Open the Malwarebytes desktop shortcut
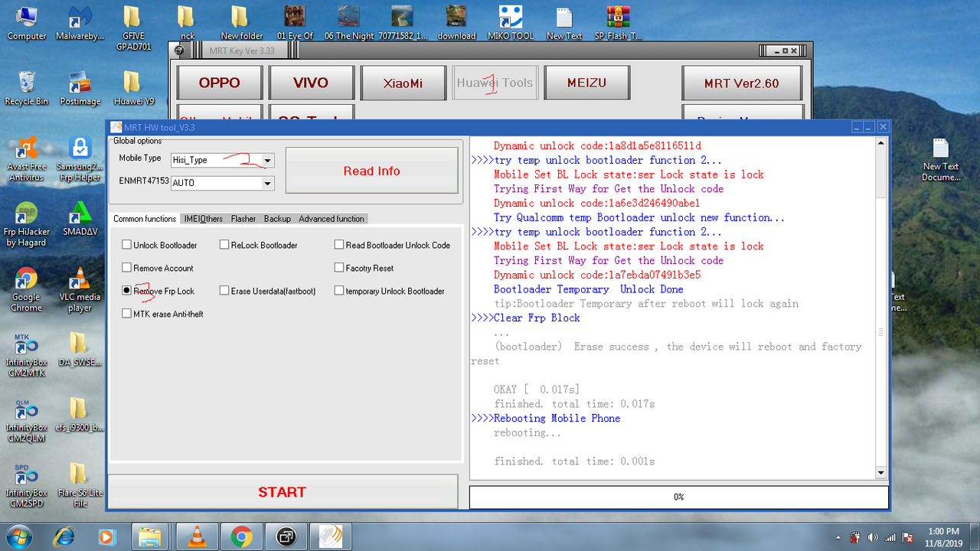 click(x=80, y=23)
